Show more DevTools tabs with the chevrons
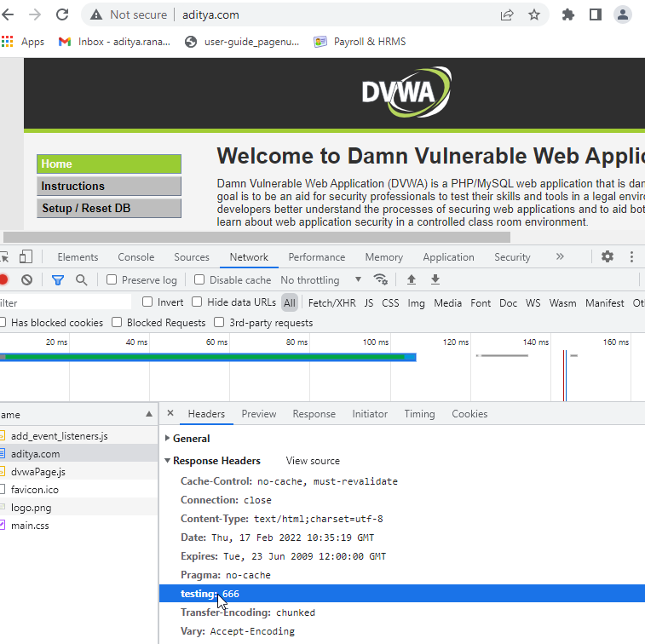Viewport: 645px width, 644px height. point(560,257)
